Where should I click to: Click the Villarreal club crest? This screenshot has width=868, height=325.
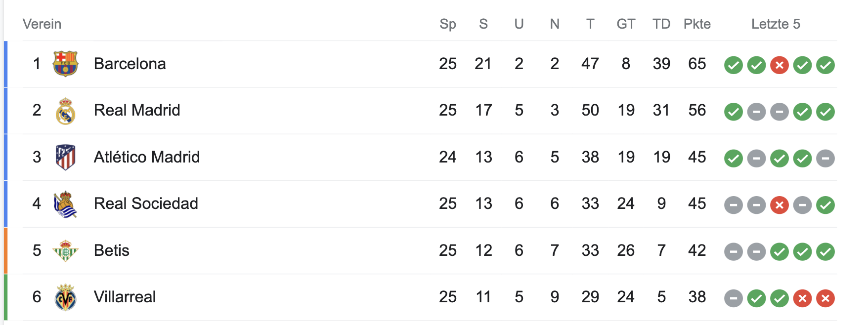(65, 297)
